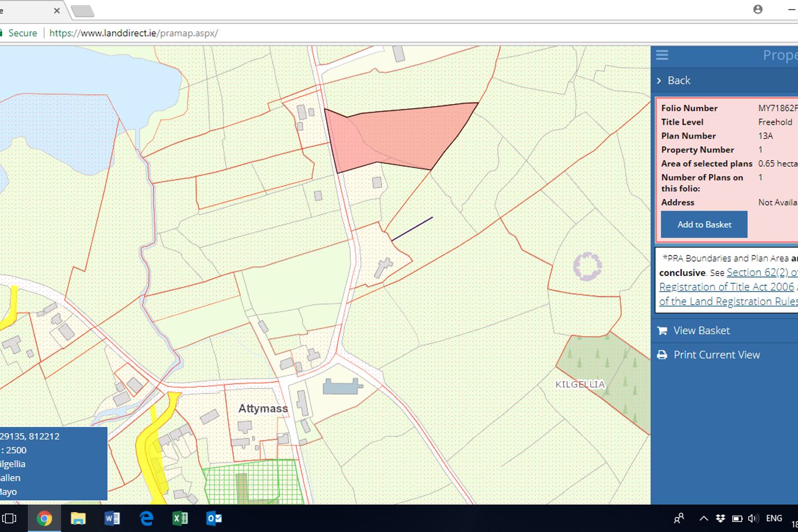Launch Microsoft Word from the taskbar

[112, 518]
